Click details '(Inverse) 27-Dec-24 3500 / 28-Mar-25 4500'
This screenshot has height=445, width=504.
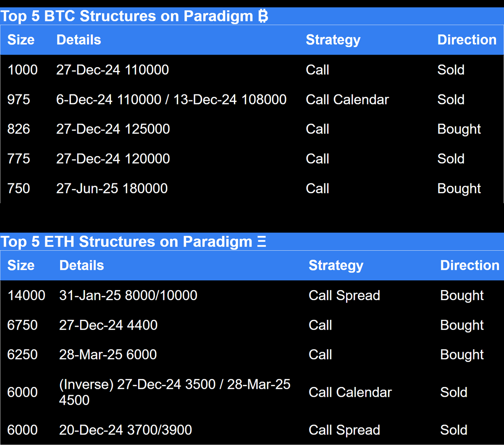click(175, 392)
